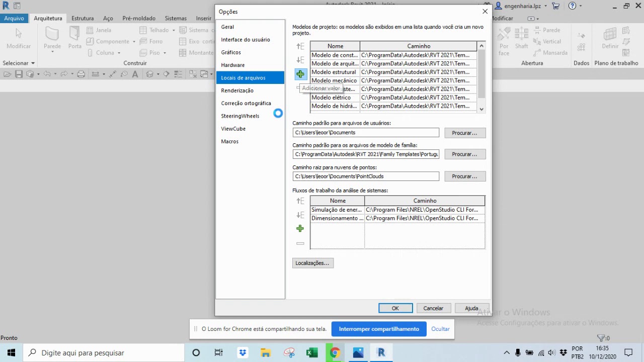Viewport: 644px width, 362px height.
Task: Open the Help question mark icon
Action: coord(572,6)
